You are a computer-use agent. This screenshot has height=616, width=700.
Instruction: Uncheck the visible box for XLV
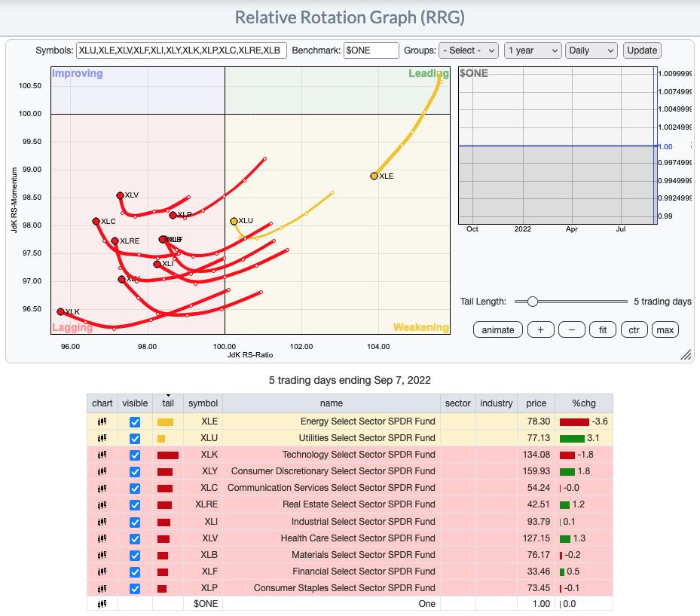pos(135,539)
